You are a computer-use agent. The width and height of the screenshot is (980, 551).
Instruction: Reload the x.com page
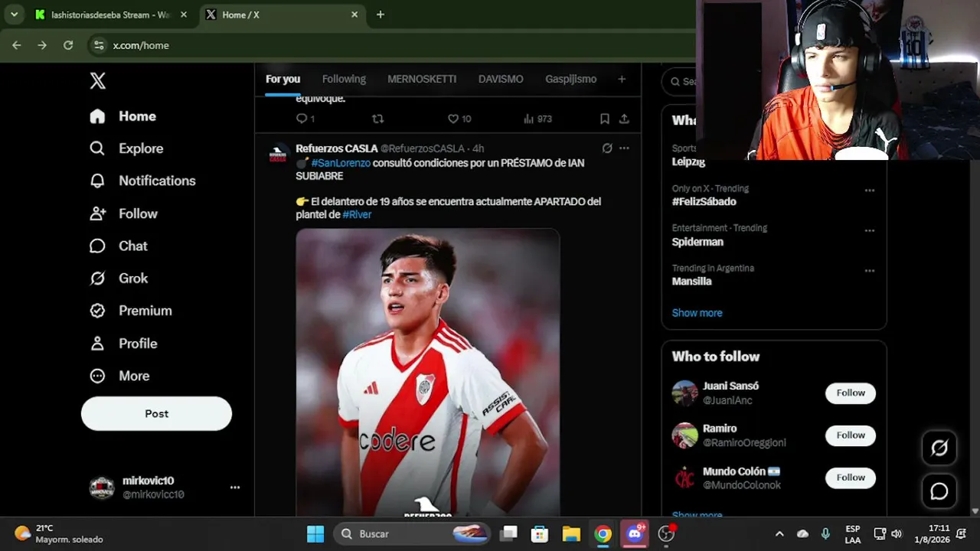68,45
